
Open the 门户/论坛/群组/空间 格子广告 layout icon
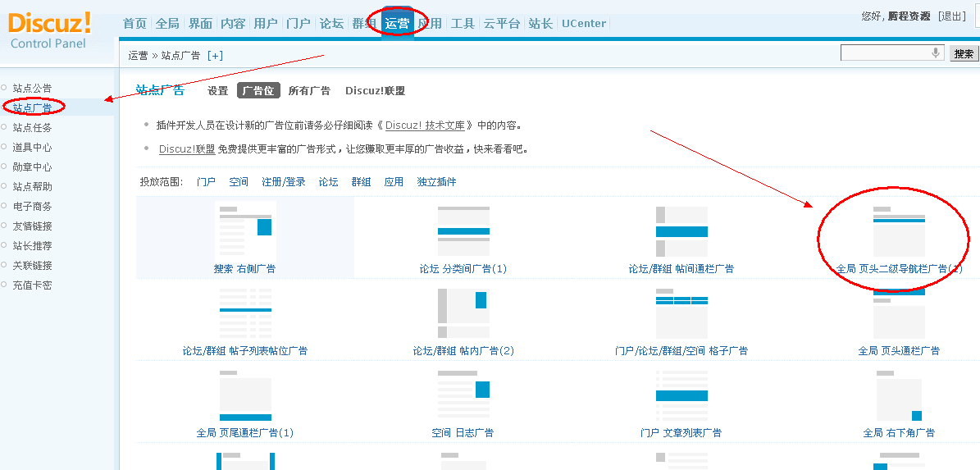681,314
